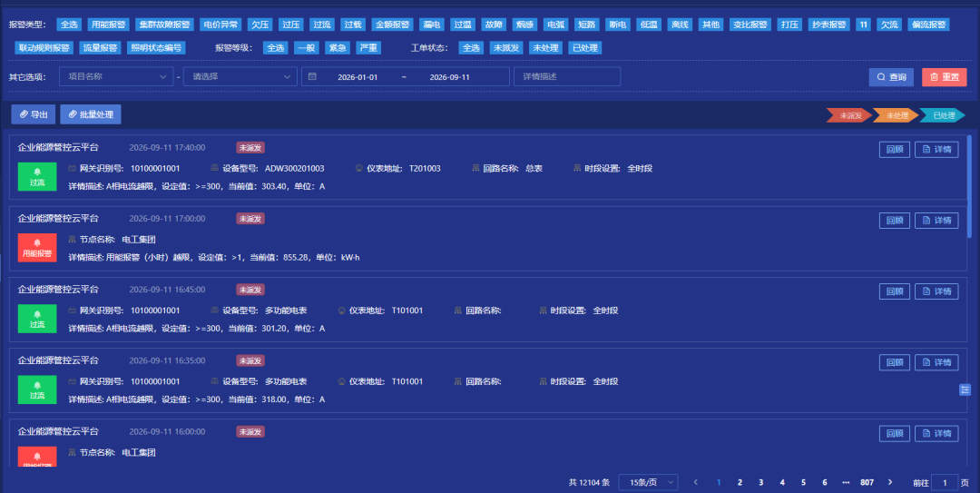980x493 pixels.
Task: Click the 过流 bell icon of 16:35:00 alarm
Action: 37,385
